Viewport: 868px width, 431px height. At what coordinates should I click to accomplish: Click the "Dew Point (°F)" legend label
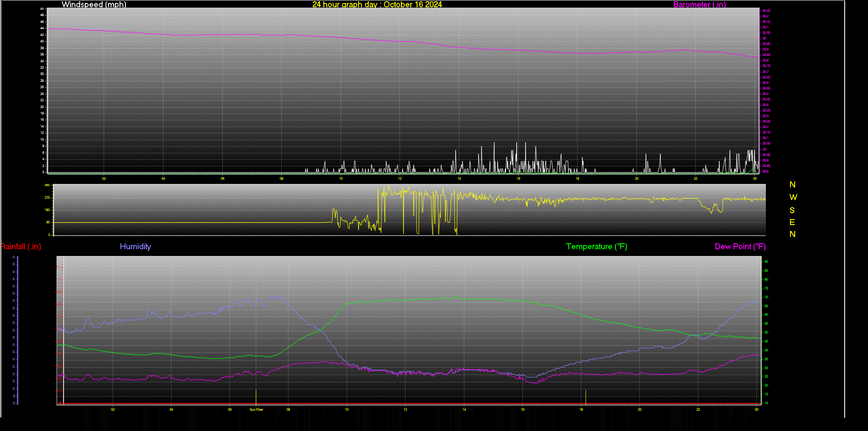point(740,247)
